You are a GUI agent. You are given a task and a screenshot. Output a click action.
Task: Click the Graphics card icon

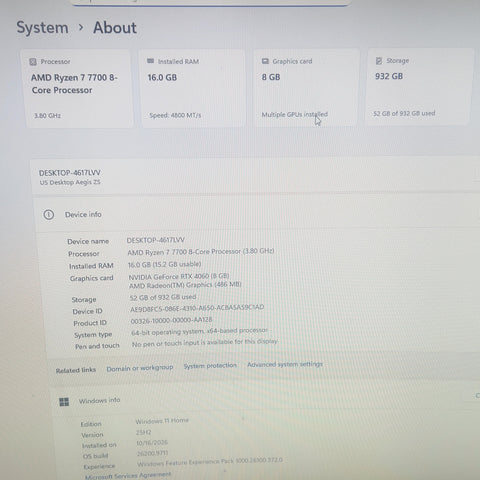(265, 61)
